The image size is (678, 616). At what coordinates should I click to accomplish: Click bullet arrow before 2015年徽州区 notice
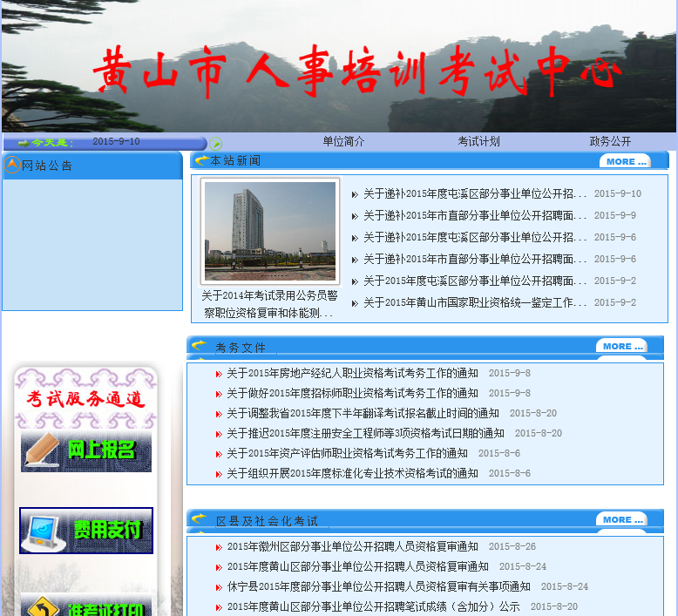pos(219,547)
